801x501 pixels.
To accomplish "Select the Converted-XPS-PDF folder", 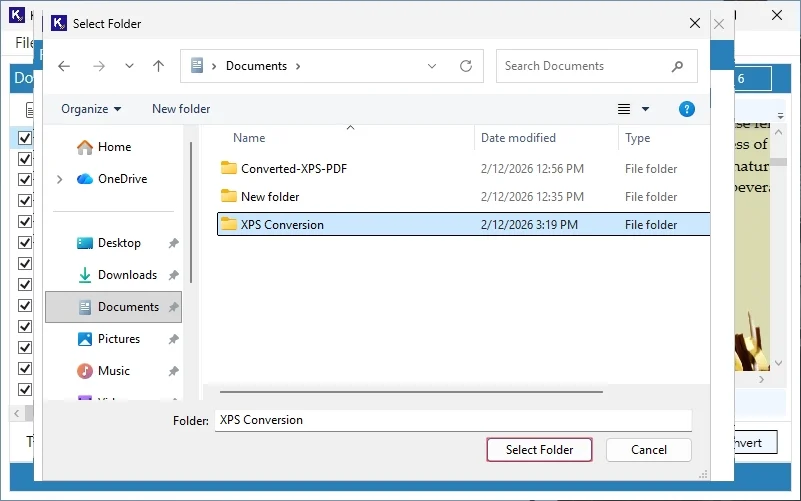I will [x=294, y=169].
